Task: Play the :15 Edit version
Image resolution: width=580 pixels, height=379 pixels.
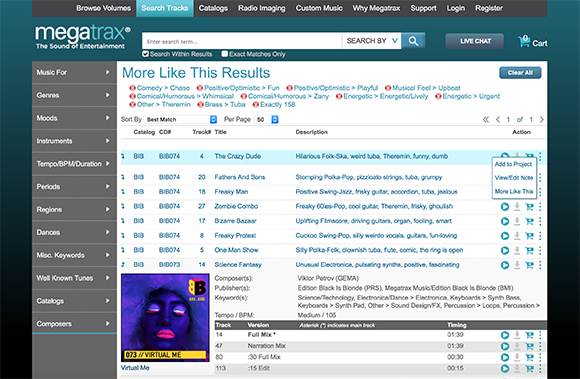Action: (x=505, y=369)
